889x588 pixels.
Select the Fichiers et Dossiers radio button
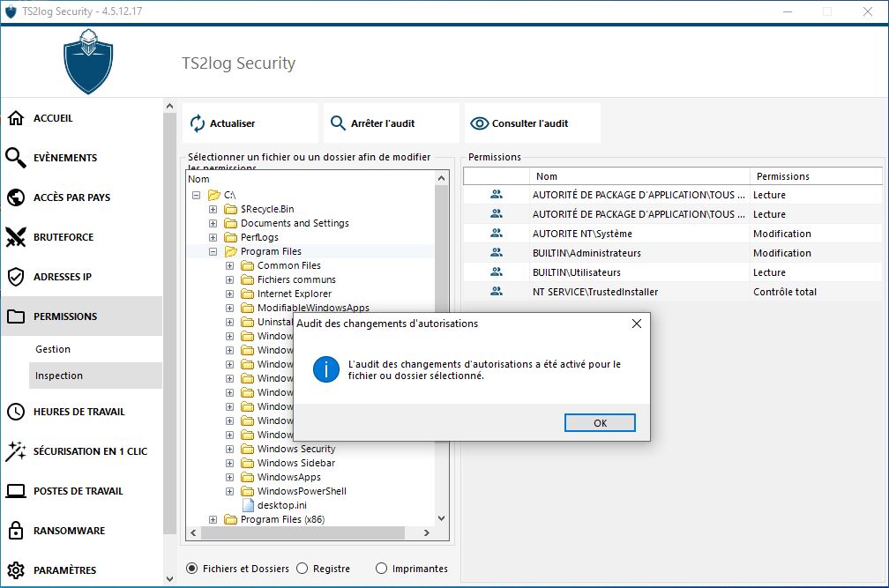tap(192, 569)
